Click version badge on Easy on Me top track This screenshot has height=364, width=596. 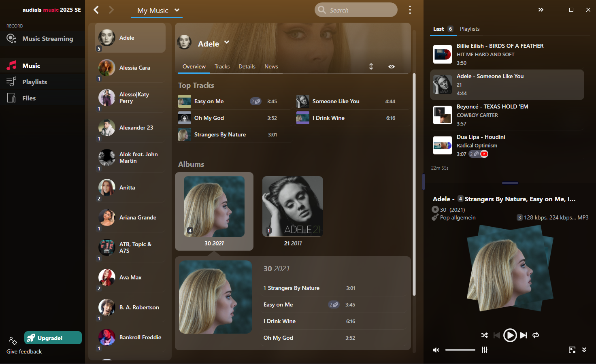click(255, 101)
